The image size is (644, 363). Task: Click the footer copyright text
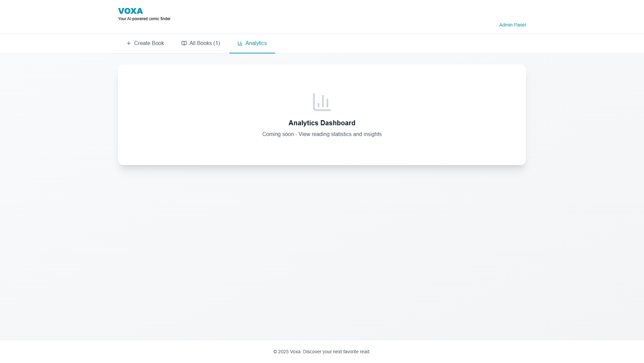pos(322,352)
